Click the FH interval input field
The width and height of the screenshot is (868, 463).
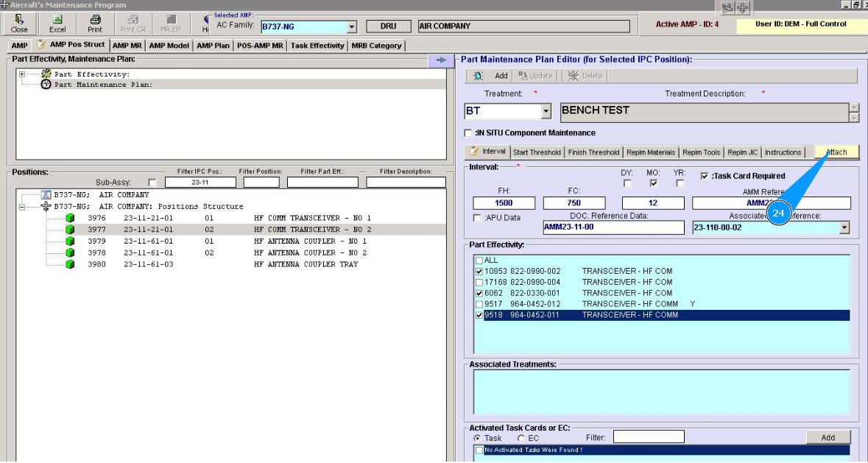(504, 203)
